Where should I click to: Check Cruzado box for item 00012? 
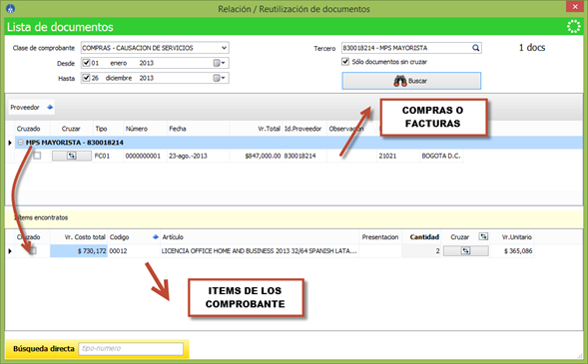pyautogui.click(x=33, y=250)
